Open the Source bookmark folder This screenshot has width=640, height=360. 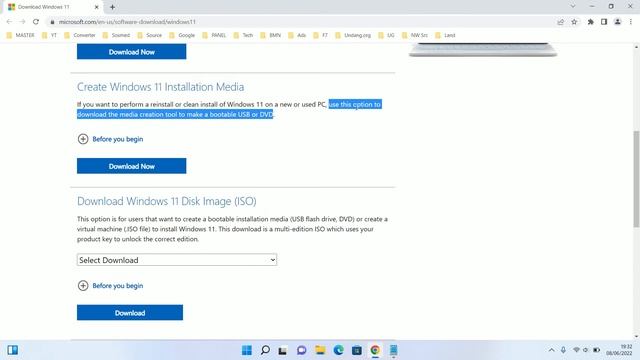point(150,35)
